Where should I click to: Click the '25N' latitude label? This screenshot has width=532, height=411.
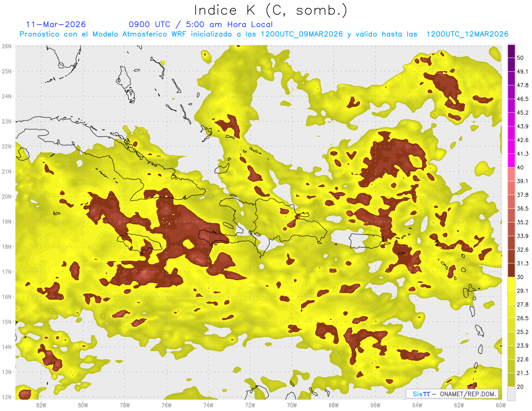(x=7, y=71)
